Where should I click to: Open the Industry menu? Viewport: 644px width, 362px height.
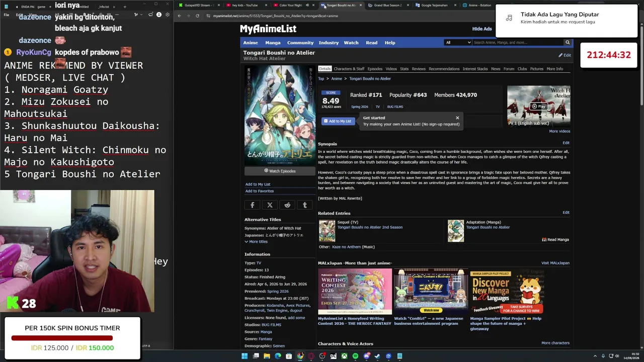(x=329, y=43)
